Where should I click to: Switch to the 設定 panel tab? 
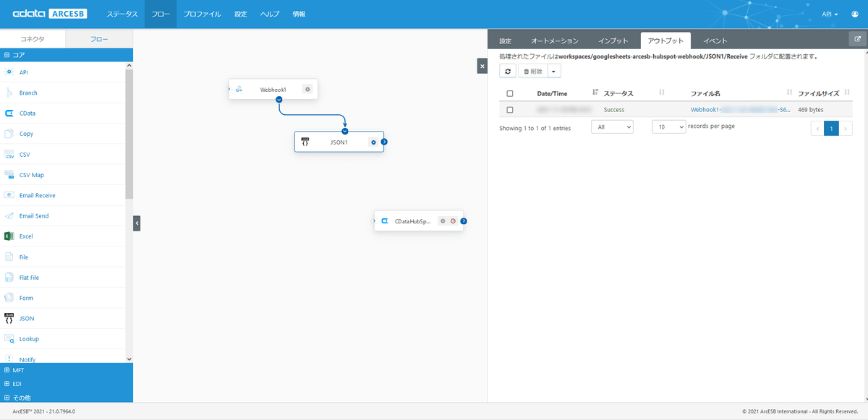coord(505,40)
